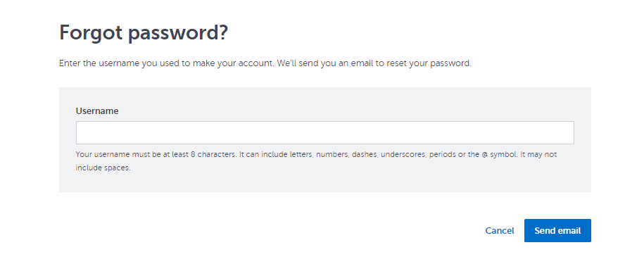
Task: Click 'We'll send you an email' sentence
Action: click(324, 63)
